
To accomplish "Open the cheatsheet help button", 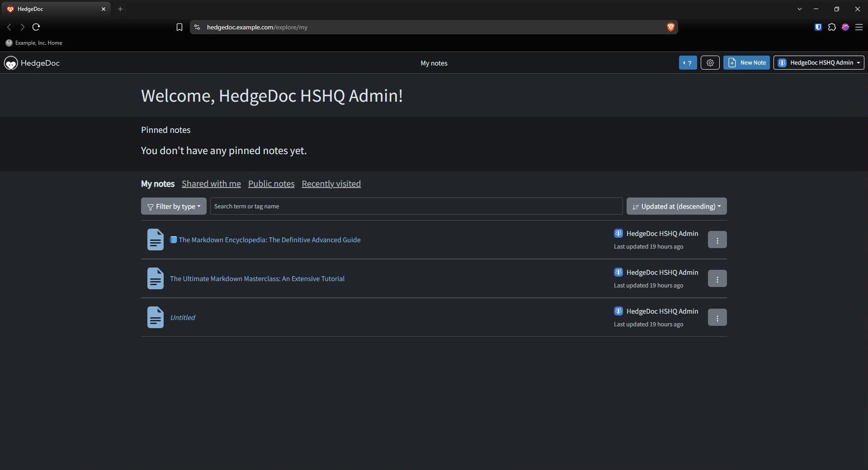I will click(688, 63).
